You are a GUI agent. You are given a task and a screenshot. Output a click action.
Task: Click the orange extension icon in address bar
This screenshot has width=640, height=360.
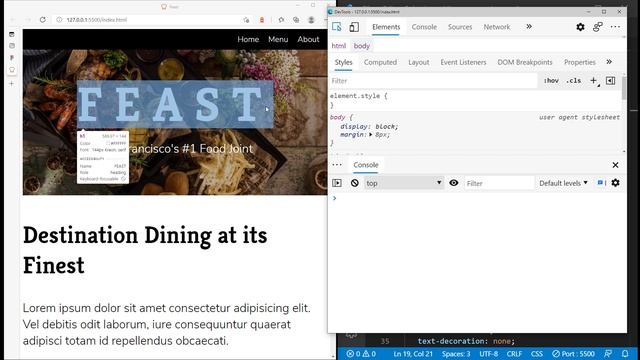[262, 20]
